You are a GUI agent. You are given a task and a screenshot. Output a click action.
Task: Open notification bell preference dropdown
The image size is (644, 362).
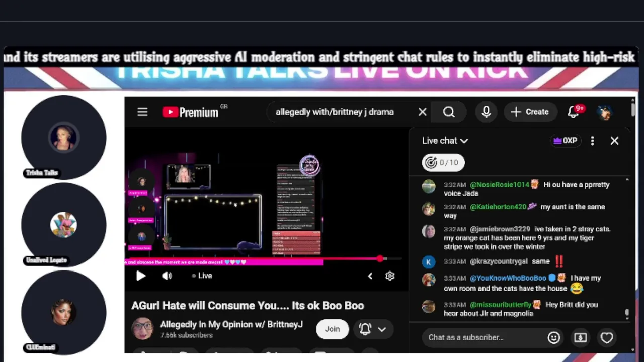tap(373, 329)
